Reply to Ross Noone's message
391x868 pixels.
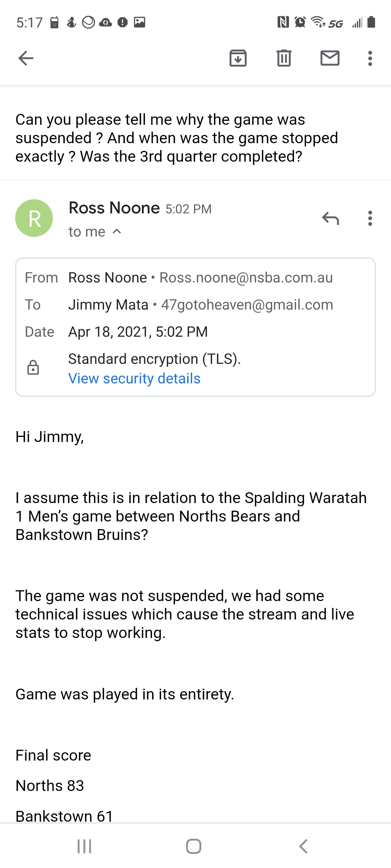click(330, 218)
